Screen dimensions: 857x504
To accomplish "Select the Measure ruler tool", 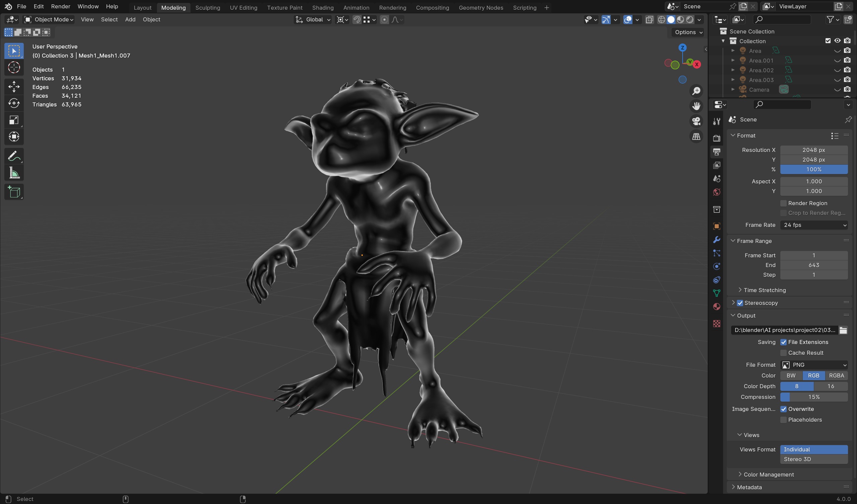I will click(14, 173).
